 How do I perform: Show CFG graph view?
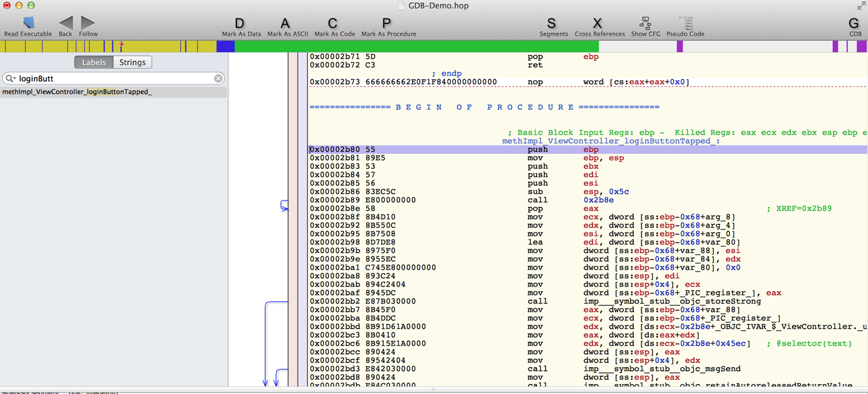645,24
